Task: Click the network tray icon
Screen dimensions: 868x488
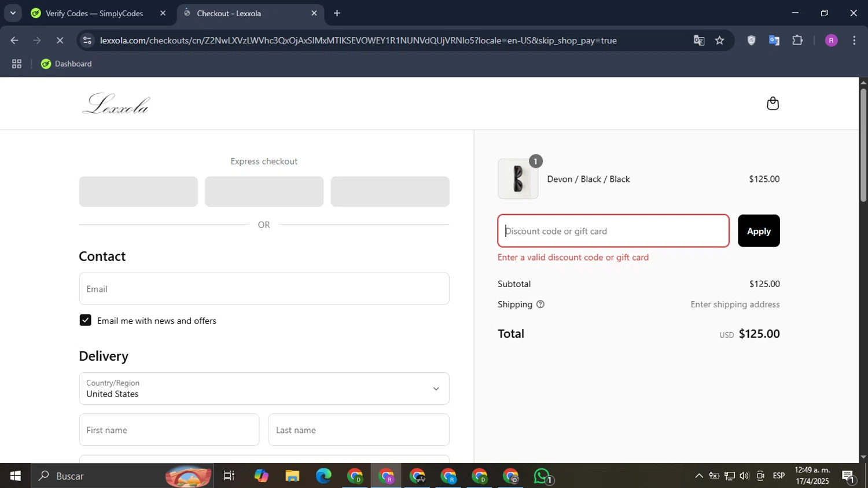Action: (x=730, y=476)
